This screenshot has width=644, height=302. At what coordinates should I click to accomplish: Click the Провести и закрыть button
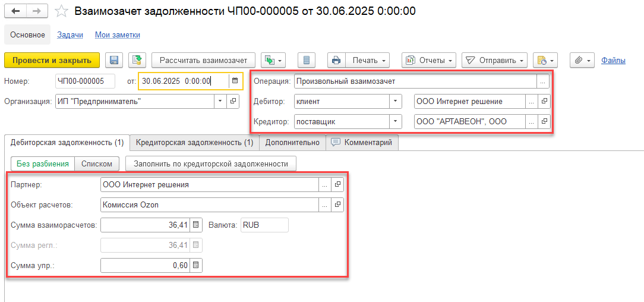pyautogui.click(x=52, y=60)
